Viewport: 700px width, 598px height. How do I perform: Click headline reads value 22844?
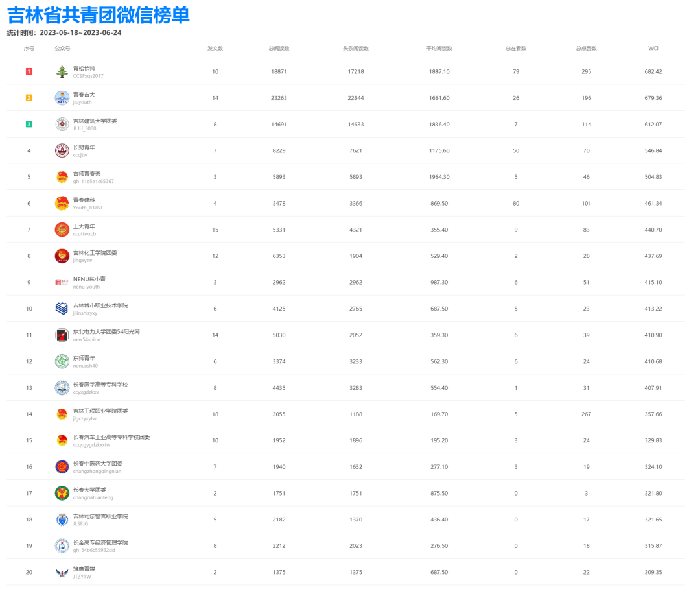click(x=356, y=98)
